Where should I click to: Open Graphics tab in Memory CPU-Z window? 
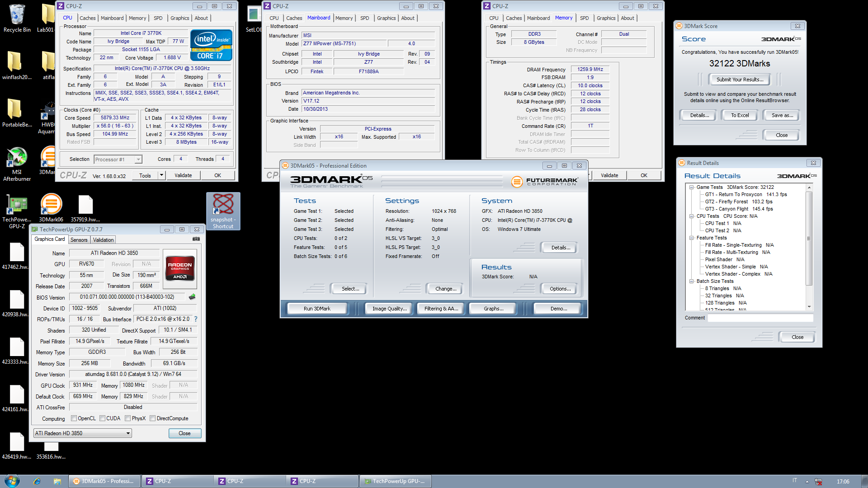[606, 18]
